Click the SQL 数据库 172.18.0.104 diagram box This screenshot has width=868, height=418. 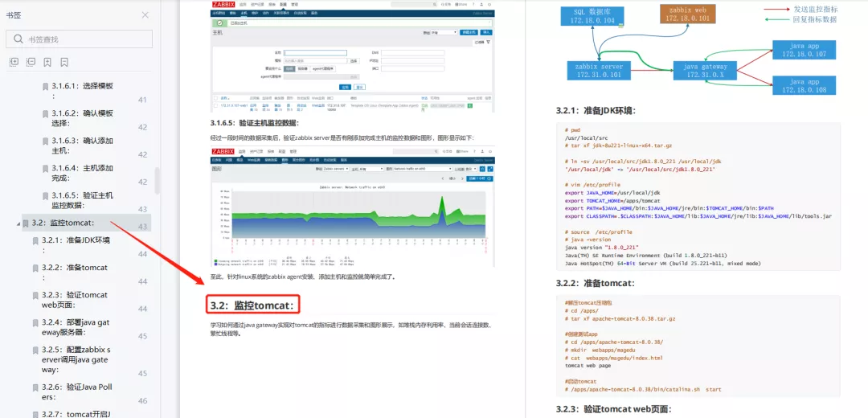[x=592, y=15]
